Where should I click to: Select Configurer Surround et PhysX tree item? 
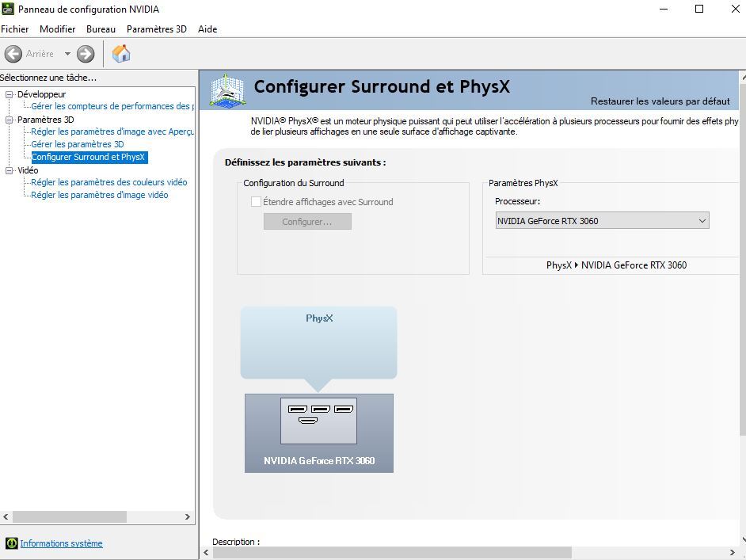pos(89,157)
